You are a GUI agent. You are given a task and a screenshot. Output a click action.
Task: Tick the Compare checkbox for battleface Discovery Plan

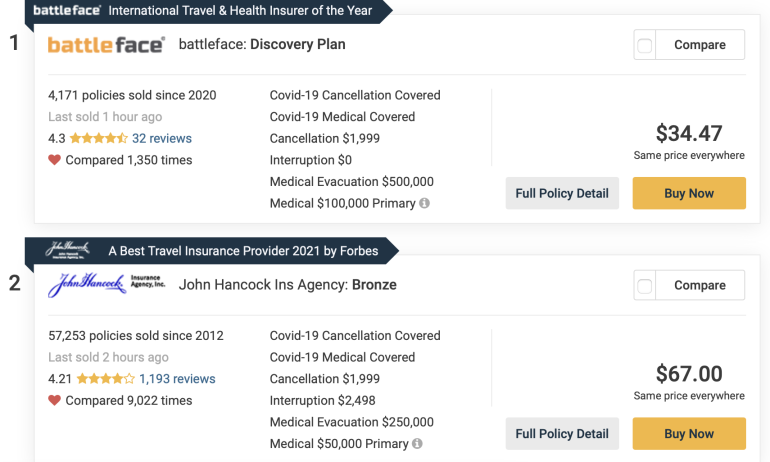645,45
